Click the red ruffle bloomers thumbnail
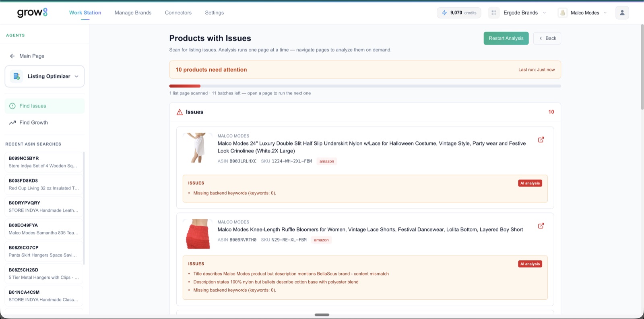The height and width of the screenshot is (319, 644). coord(197,234)
